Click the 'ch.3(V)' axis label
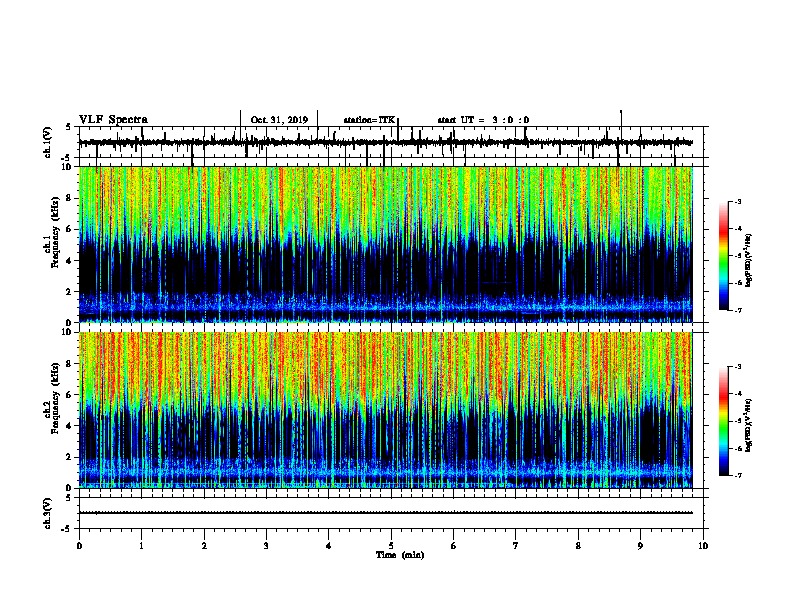This screenshot has width=792, height=612. (x=48, y=513)
